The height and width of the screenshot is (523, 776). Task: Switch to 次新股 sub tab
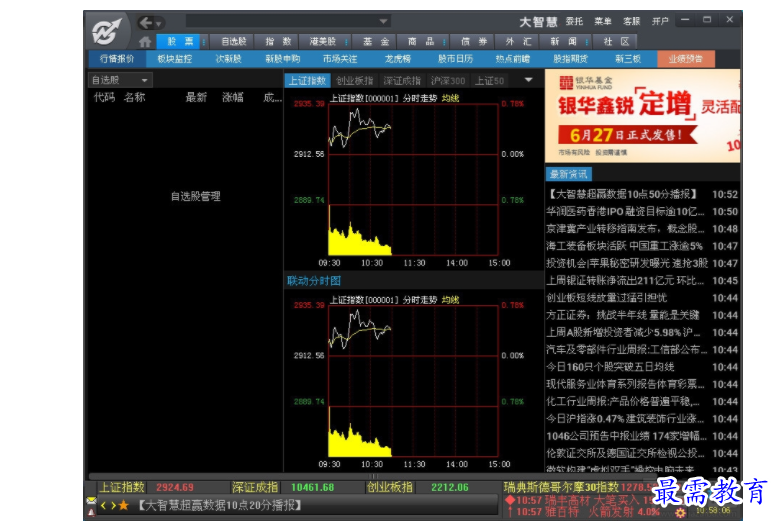coord(229,59)
